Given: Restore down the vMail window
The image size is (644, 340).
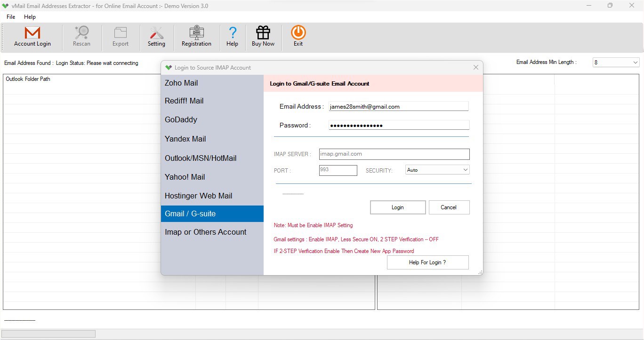Looking at the screenshot, I should click(x=610, y=6).
